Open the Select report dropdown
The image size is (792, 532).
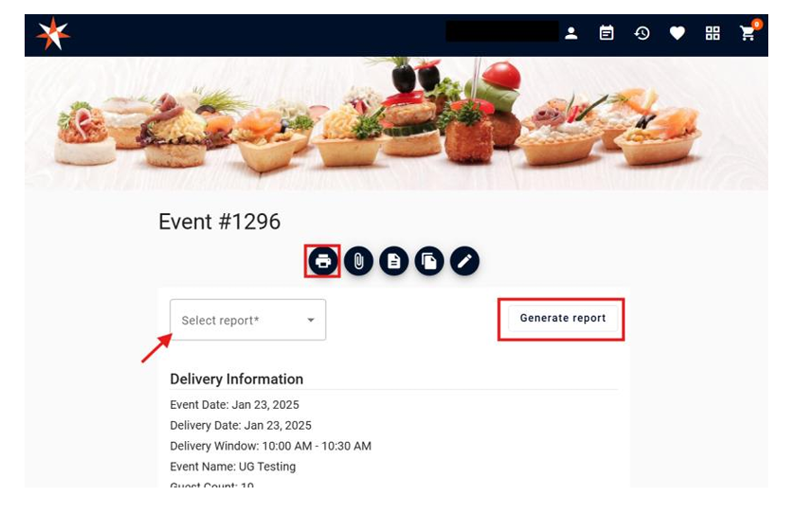(x=247, y=320)
